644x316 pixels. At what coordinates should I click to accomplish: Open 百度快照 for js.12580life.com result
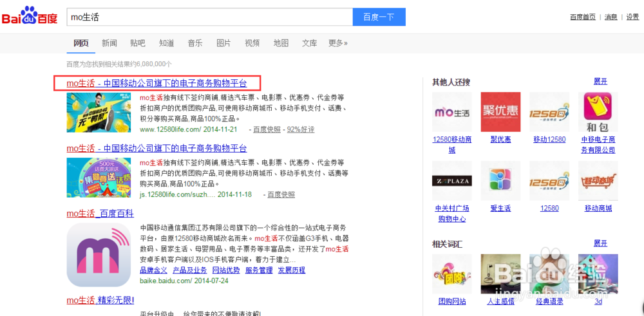[281, 194]
